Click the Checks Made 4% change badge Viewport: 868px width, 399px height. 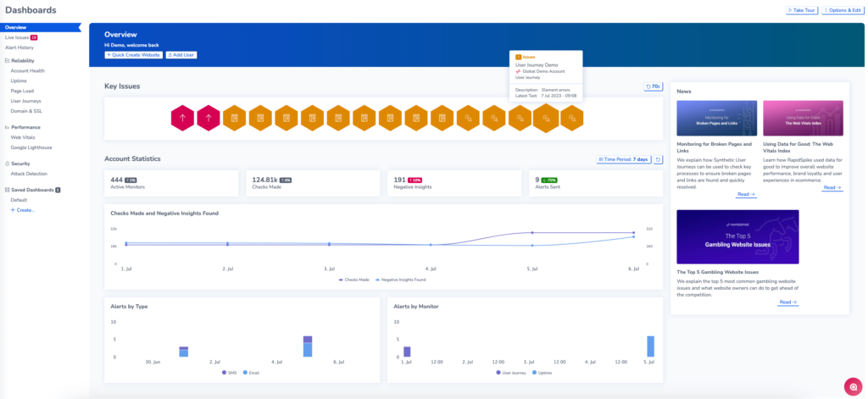(x=286, y=180)
